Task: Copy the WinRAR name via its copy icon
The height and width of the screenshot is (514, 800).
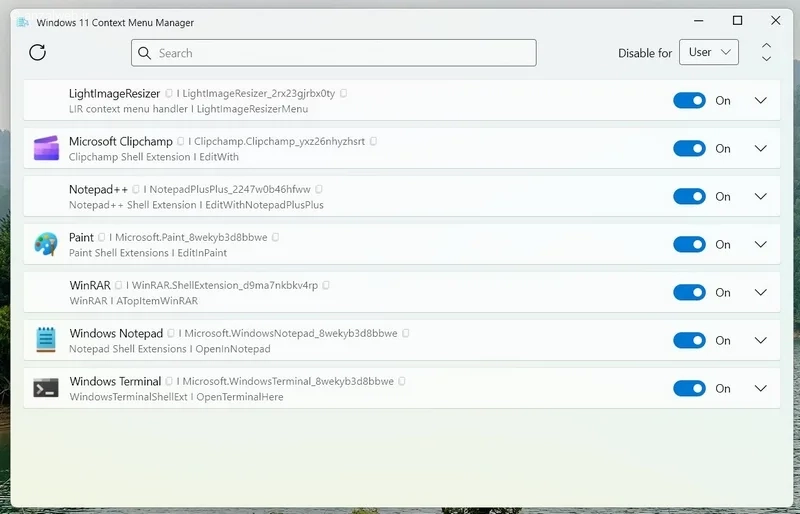Action: pos(118,285)
